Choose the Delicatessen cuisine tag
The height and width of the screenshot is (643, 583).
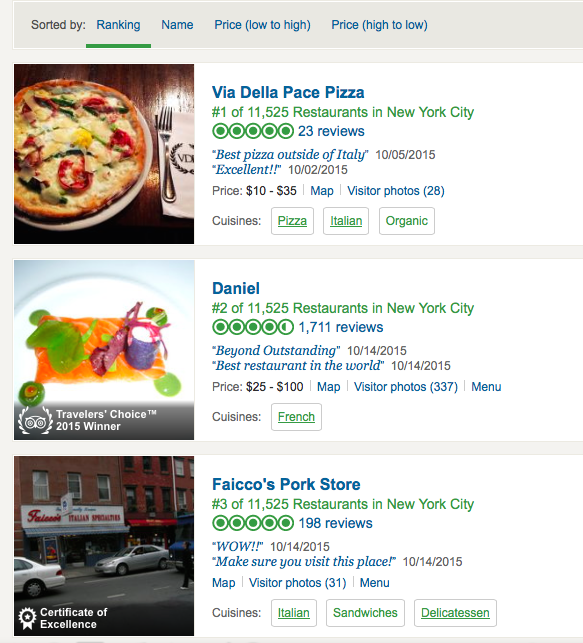(x=455, y=613)
